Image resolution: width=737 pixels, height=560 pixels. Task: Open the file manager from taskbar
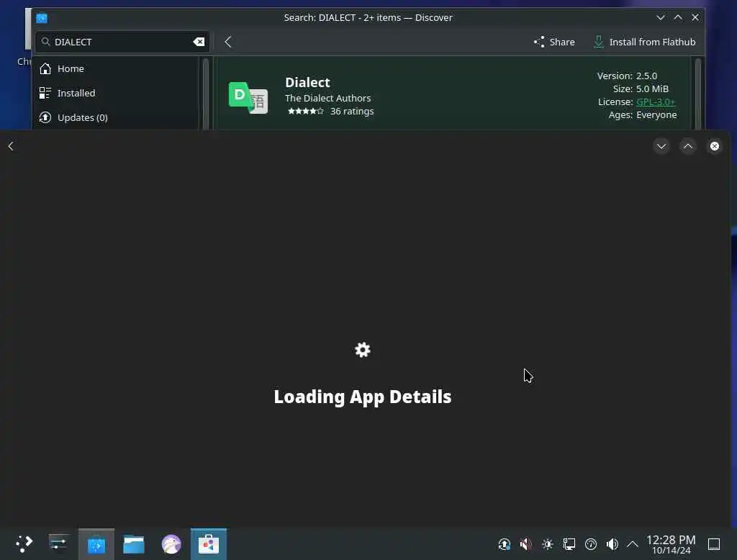(x=134, y=544)
